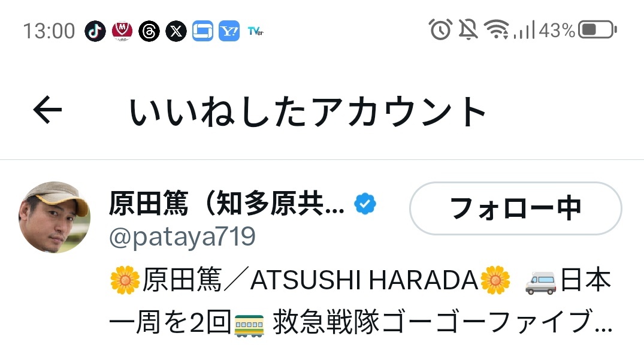Tap the alarm clock status icon

coord(440,29)
